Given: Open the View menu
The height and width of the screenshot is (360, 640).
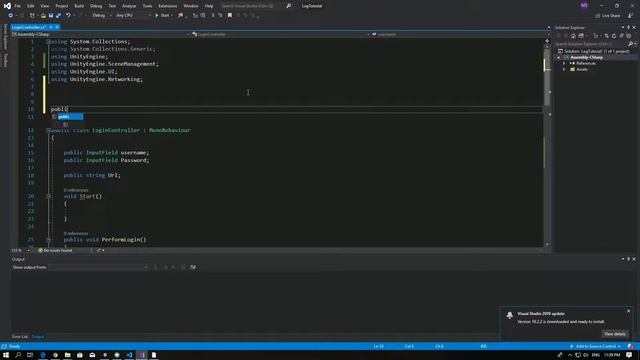Looking at the screenshot, I should pyautogui.click(x=44, y=6).
